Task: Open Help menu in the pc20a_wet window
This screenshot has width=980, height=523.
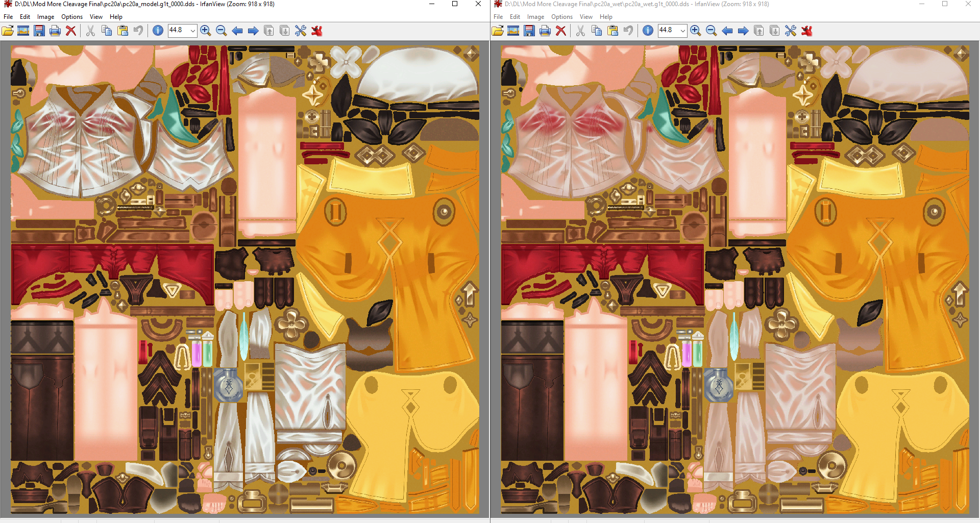Action: pyautogui.click(x=606, y=17)
